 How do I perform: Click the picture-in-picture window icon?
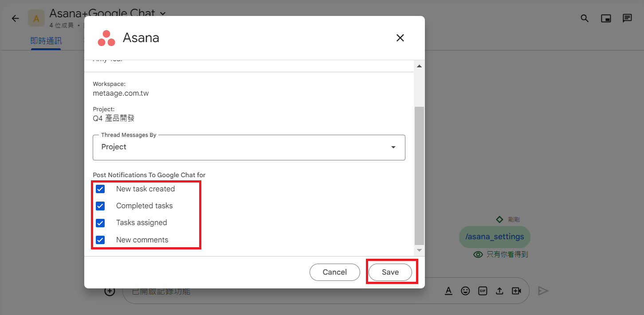coord(606,19)
